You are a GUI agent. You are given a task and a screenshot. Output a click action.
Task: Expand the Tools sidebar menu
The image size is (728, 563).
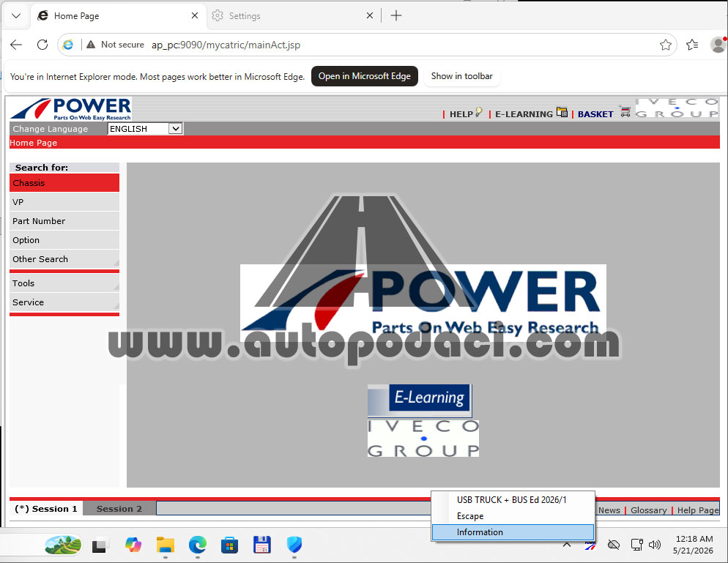pos(64,283)
